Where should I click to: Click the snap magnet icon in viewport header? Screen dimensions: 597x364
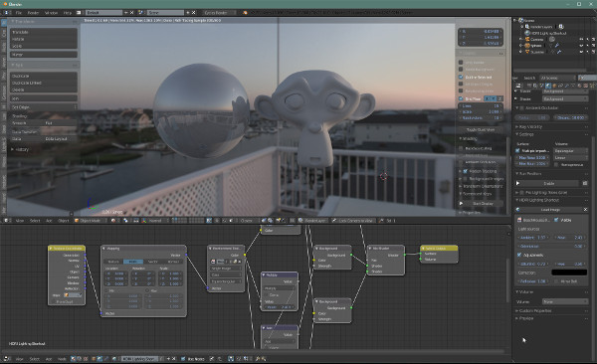[x=225, y=221]
